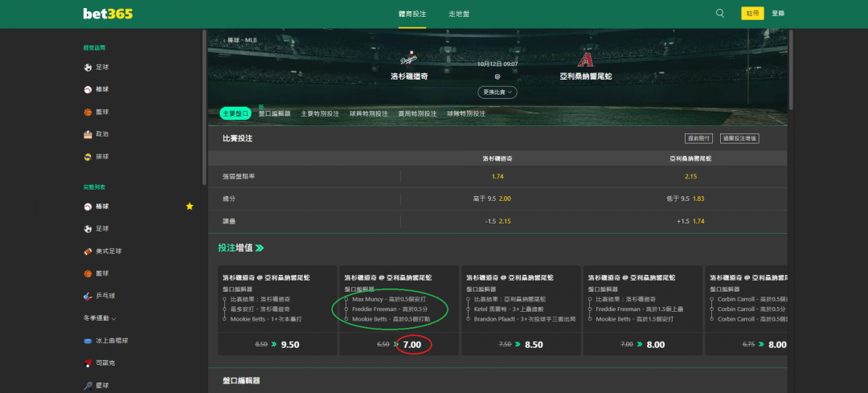This screenshot has height=393, width=868.
Task: Click the 政治 podium icon
Action: [x=88, y=134]
